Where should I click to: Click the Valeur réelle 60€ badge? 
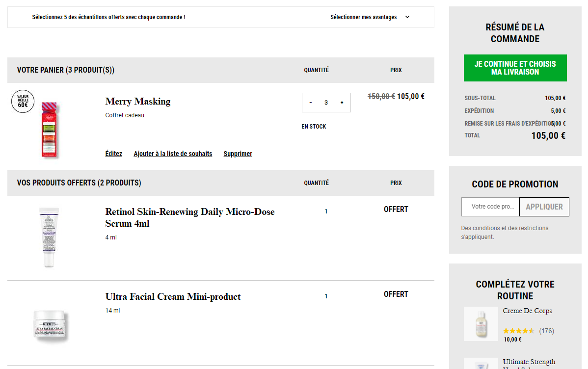tap(23, 101)
